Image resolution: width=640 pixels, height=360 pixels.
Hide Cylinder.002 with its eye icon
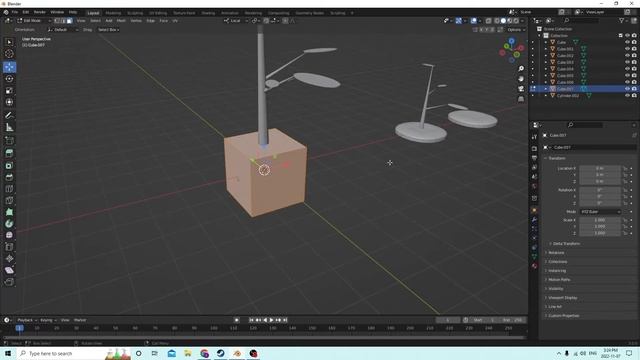point(627,96)
